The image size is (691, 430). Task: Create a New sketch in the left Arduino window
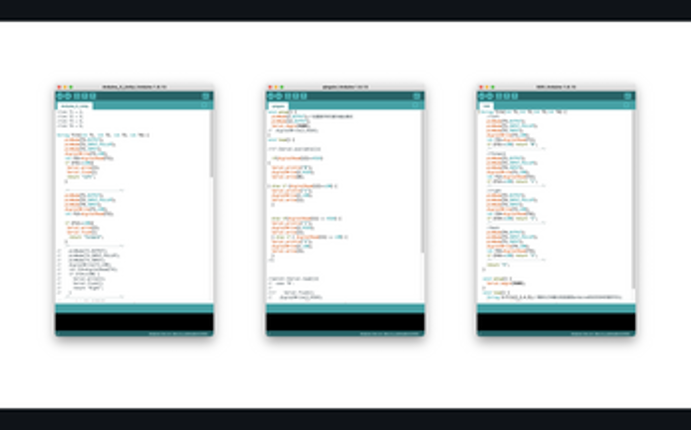click(x=77, y=96)
